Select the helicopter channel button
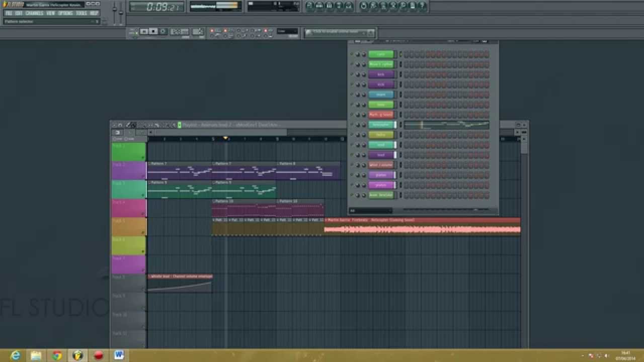This screenshot has height=362, width=644. [x=381, y=125]
